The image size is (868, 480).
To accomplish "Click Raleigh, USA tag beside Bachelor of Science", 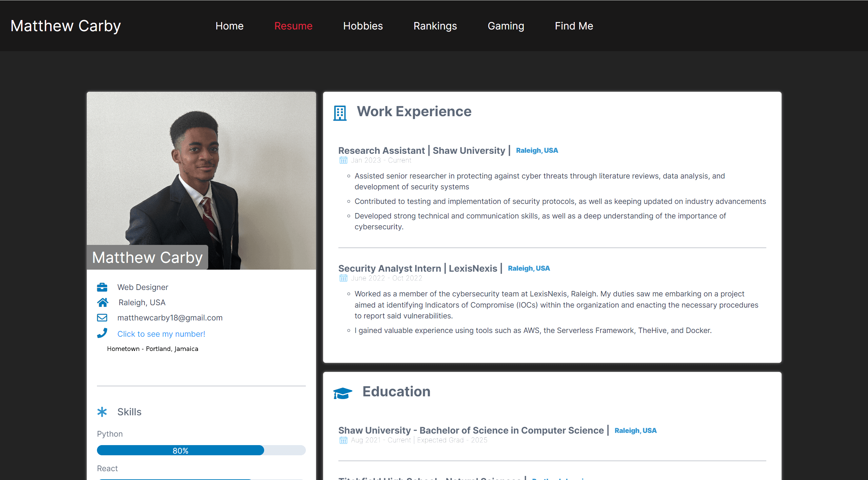I will click(635, 431).
